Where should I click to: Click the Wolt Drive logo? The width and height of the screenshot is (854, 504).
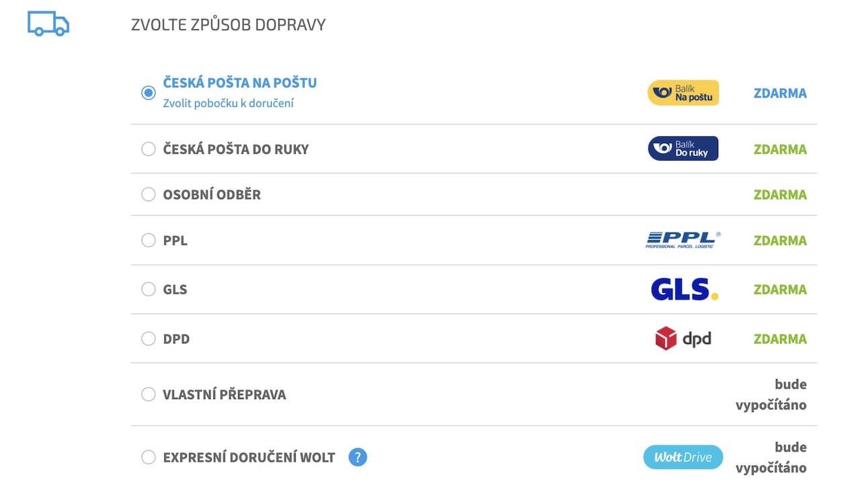pos(683,458)
